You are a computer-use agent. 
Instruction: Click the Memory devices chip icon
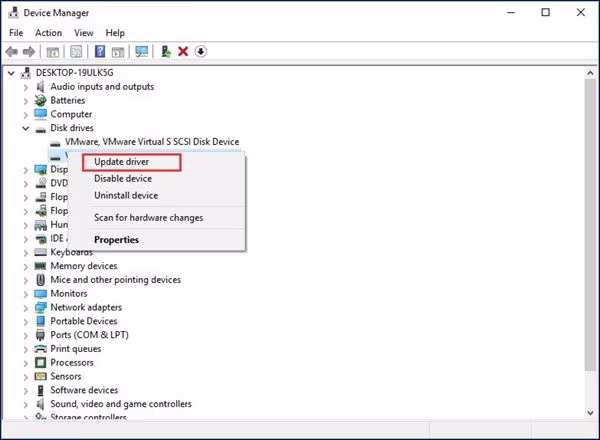pyautogui.click(x=40, y=266)
